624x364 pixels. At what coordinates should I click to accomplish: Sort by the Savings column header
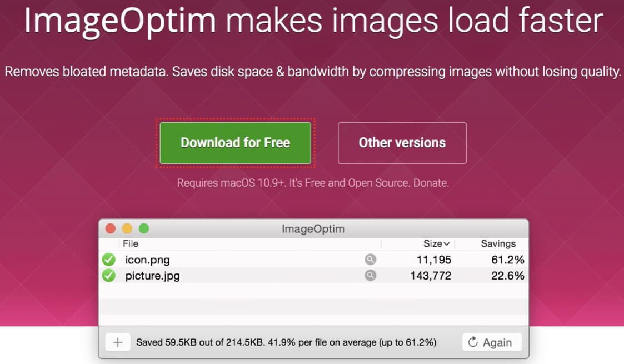(498, 243)
